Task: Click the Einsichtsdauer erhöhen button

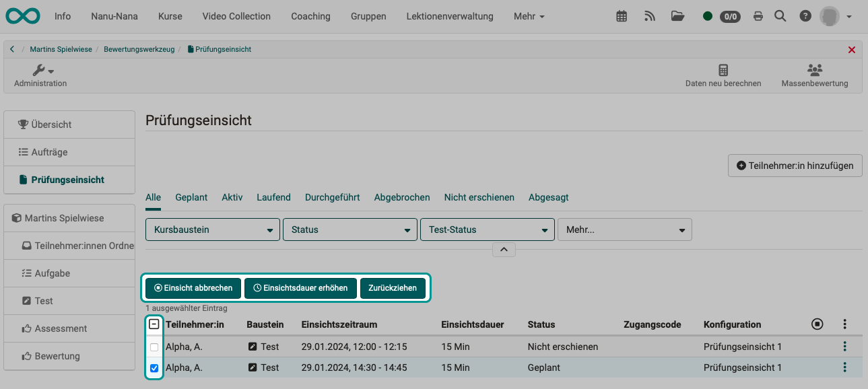Action: (300, 288)
